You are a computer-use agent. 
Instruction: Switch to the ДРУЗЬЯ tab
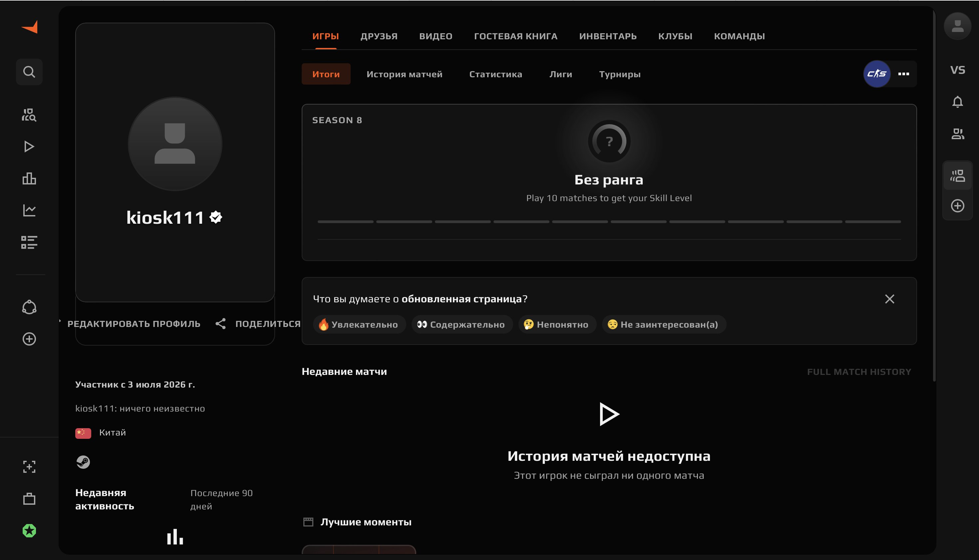click(x=379, y=36)
